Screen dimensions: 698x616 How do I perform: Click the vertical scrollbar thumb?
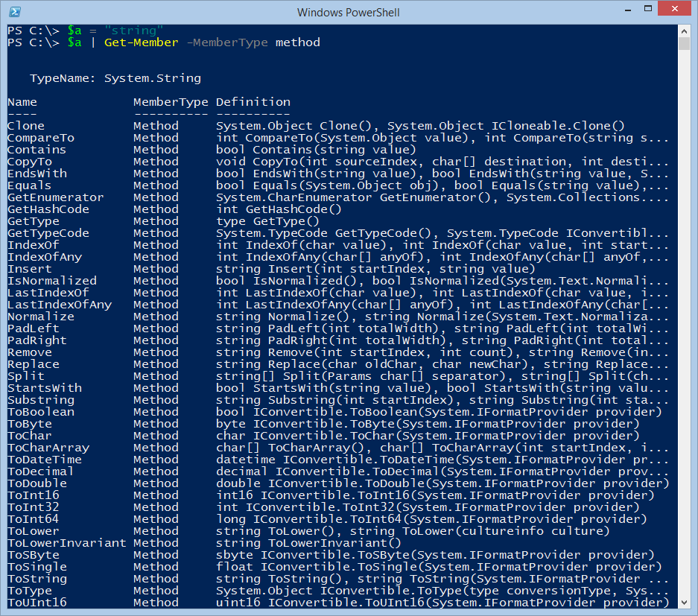pos(684,44)
